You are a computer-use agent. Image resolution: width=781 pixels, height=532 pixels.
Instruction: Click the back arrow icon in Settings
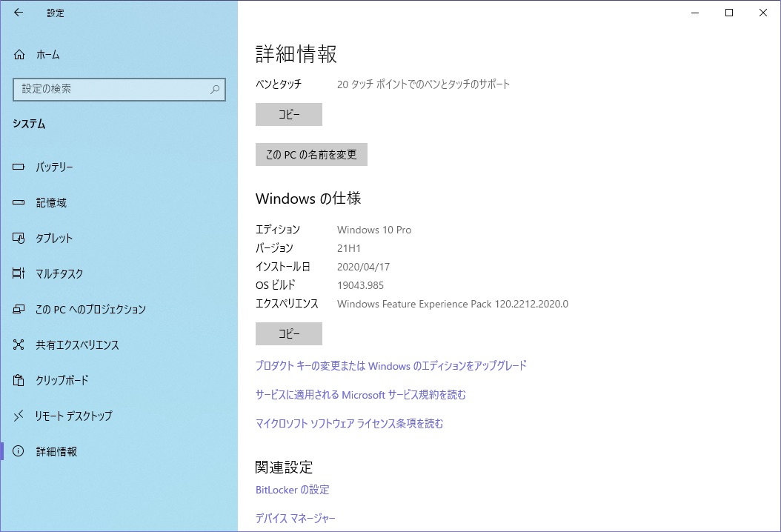[19, 13]
